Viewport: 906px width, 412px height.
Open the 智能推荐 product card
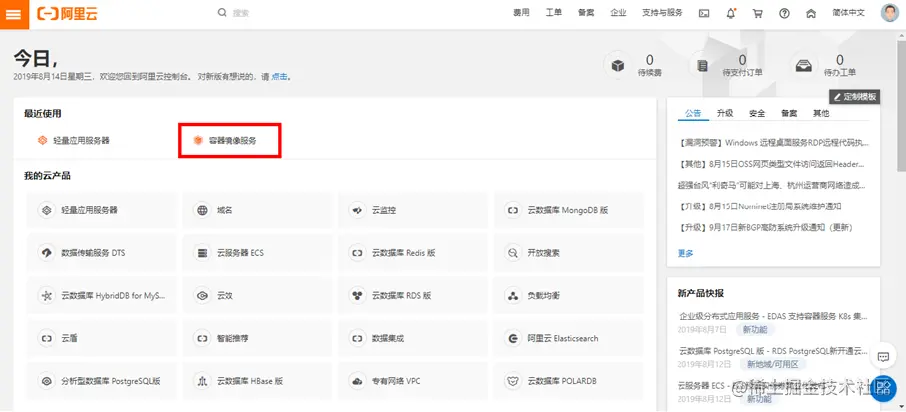(258, 338)
